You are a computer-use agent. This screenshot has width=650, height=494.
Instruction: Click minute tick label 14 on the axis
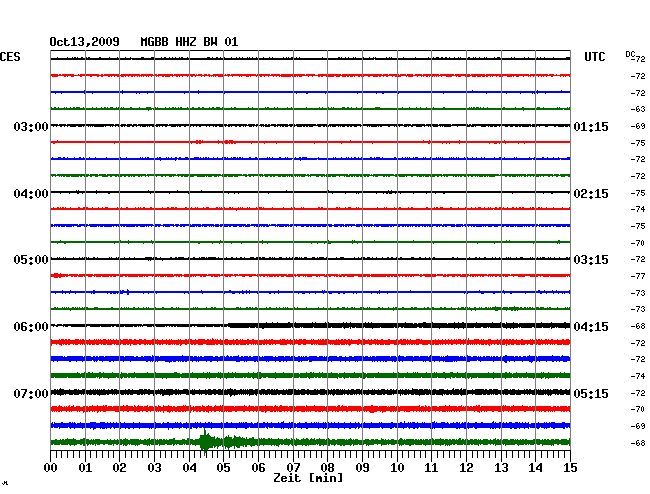point(535,467)
